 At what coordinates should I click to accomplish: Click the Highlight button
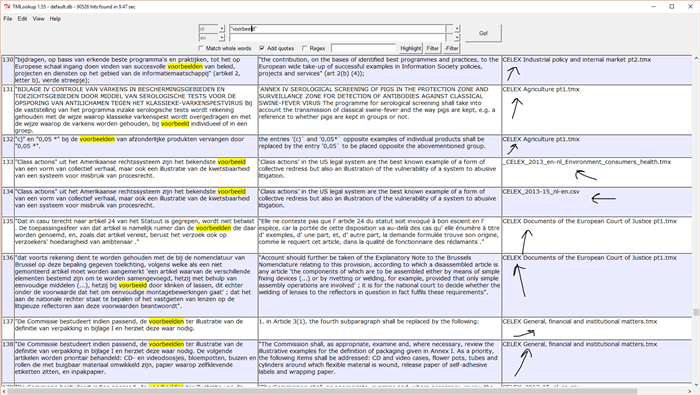(410, 48)
